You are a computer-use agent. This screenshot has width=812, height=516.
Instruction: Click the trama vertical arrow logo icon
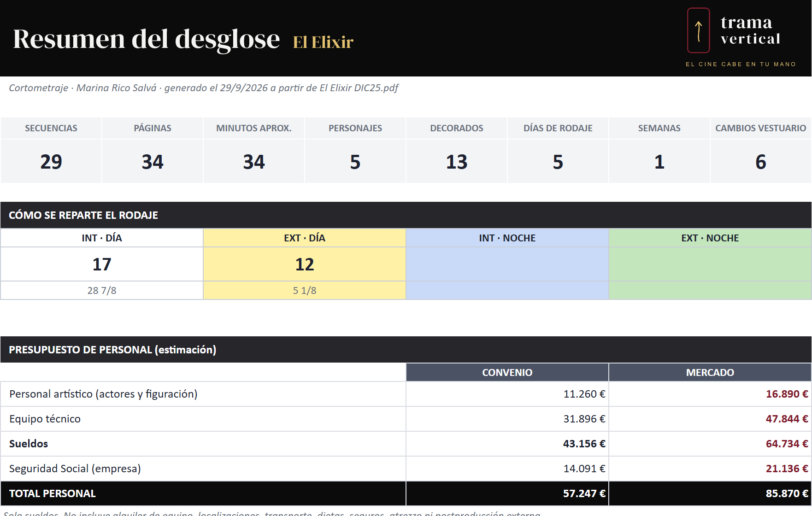point(699,30)
